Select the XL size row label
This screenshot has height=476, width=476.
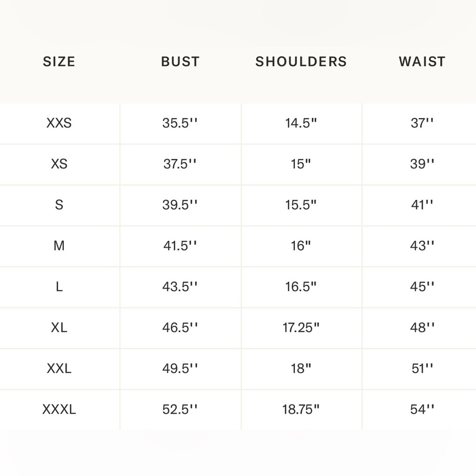pyautogui.click(x=59, y=327)
